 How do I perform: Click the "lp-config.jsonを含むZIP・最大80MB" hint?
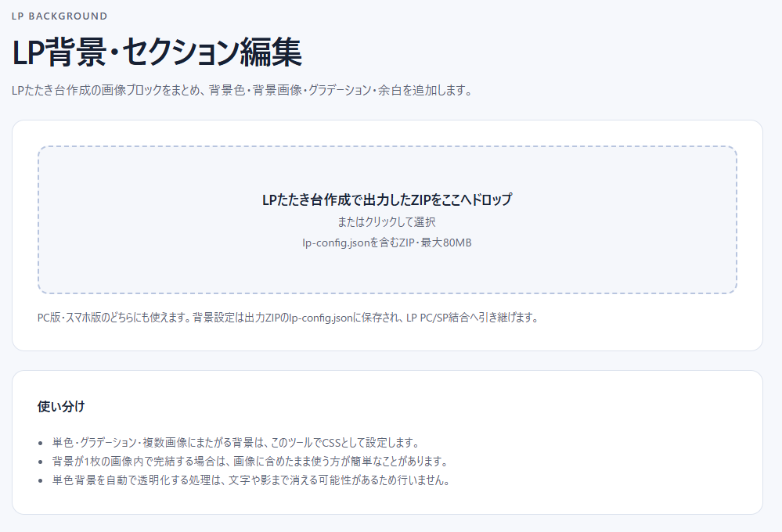pos(387,243)
